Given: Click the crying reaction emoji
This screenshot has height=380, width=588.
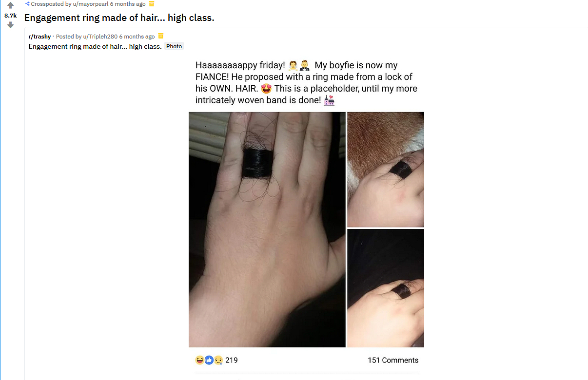Looking at the screenshot, I should (218, 360).
